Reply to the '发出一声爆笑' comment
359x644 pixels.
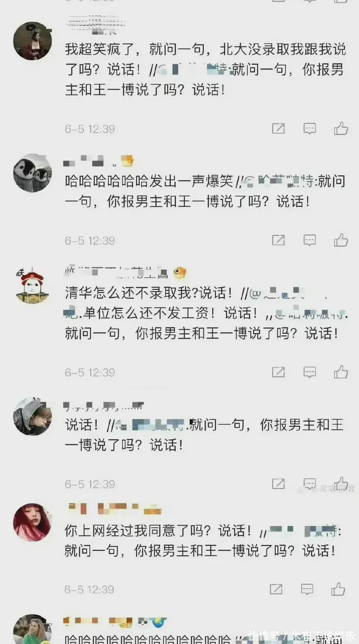310,240
